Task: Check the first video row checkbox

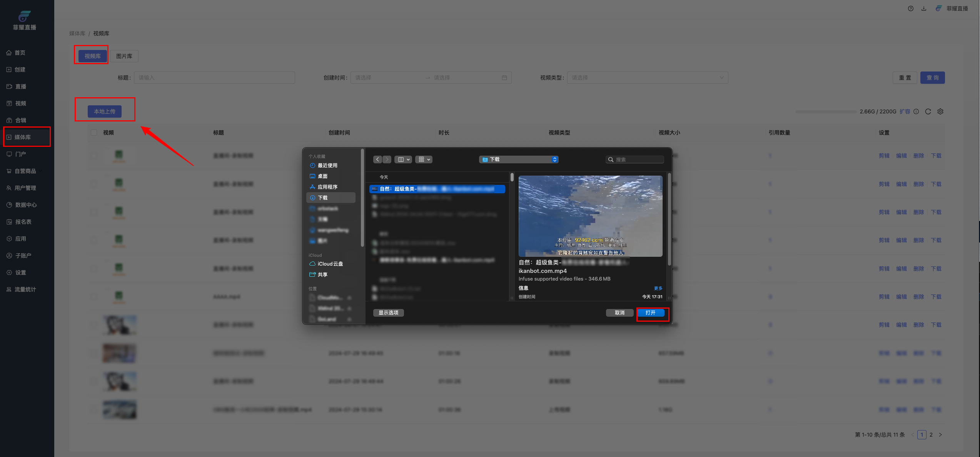Action: click(x=94, y=156)
